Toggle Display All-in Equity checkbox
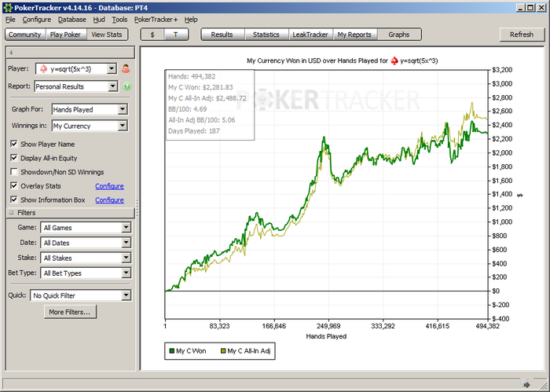Viewport: 550px width, 392px height. (14, 158)
